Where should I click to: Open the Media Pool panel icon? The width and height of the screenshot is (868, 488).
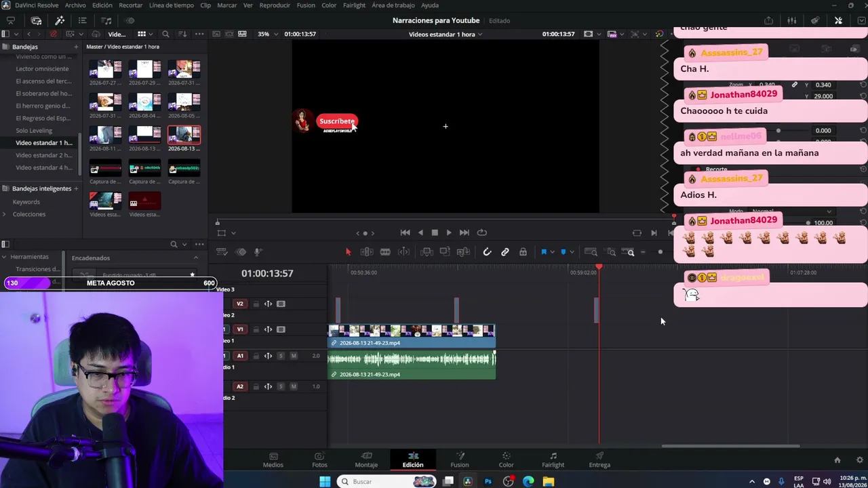[36, 20]
